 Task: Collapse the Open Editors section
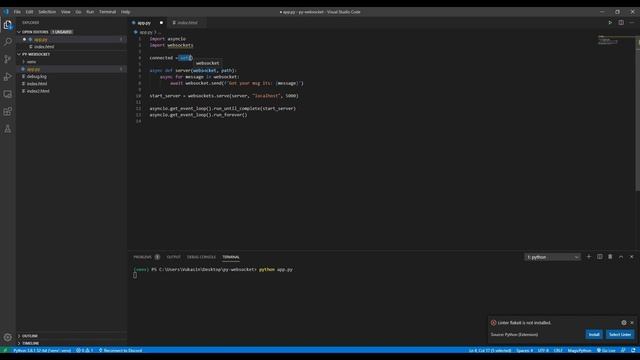pyautogui.click(x=19, y=32)
